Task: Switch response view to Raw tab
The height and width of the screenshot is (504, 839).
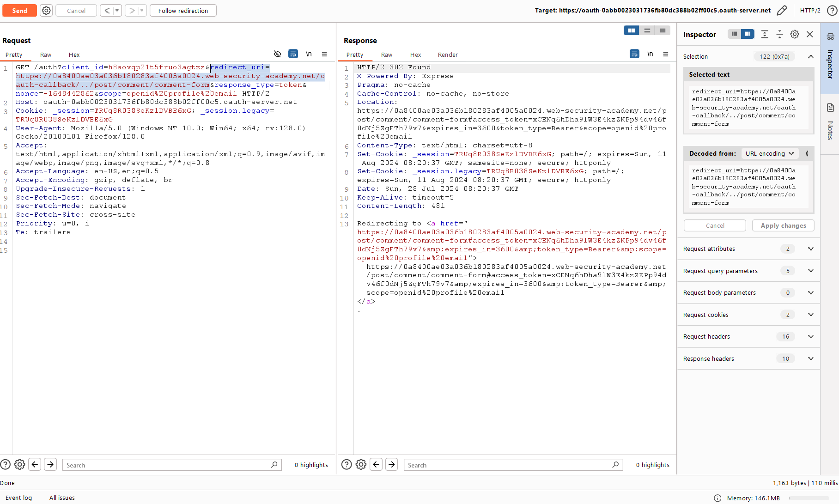Action: (387, 55)
